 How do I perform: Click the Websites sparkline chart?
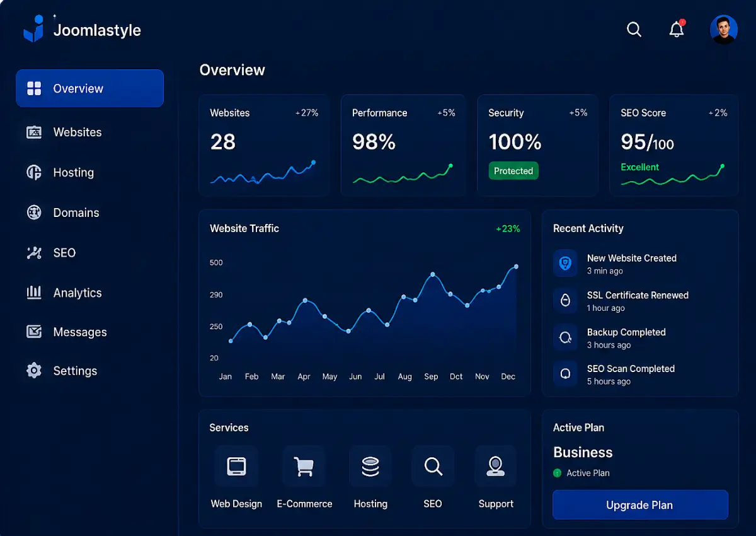coord(263,172)
